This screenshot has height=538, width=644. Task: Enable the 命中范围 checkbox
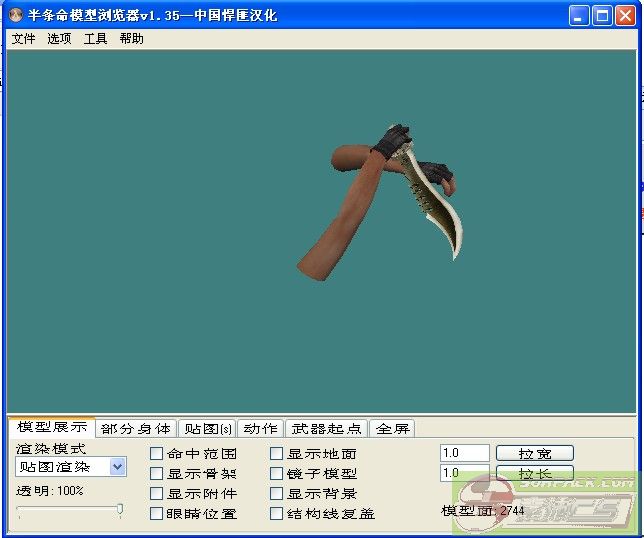(156, 454)
